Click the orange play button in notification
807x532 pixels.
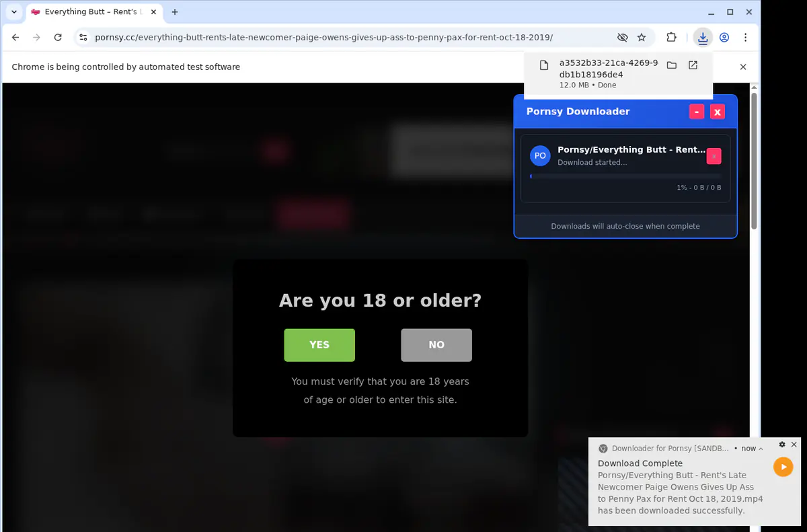(x=783, y=467)
